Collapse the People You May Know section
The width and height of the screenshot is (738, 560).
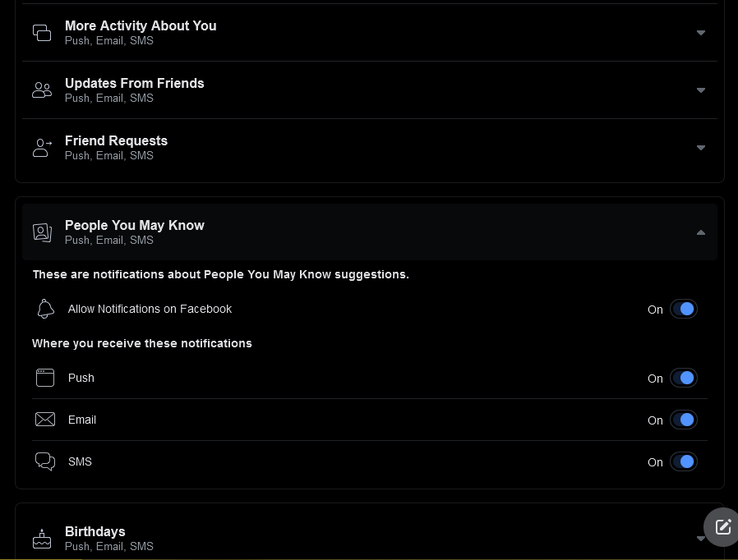point(701,232)
